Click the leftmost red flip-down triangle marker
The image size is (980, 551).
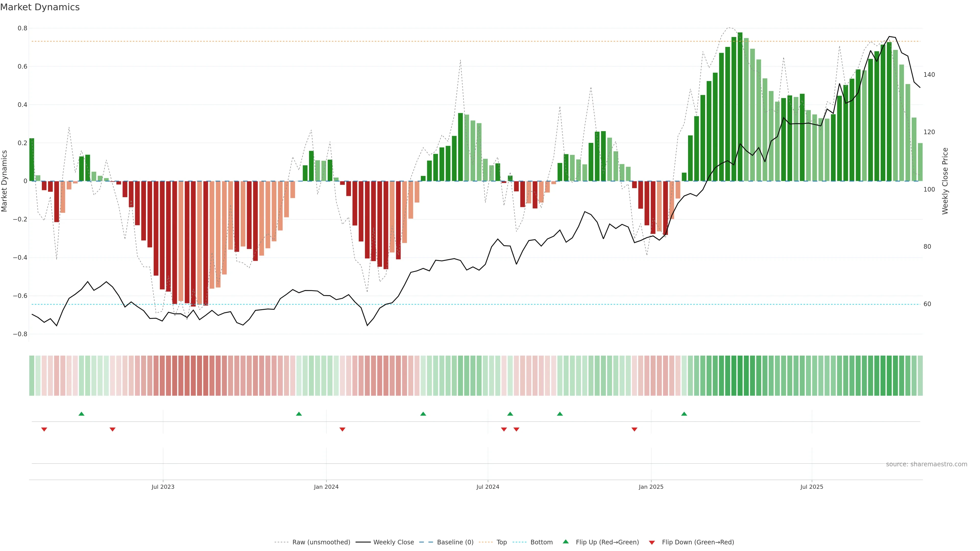point(44,429)
